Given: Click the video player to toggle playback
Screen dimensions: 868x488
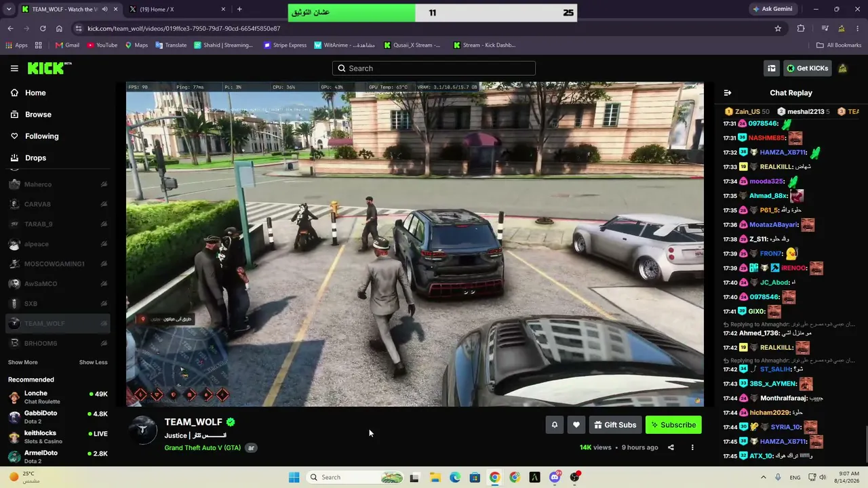Looking at the screenshot, I should point(415,245).
